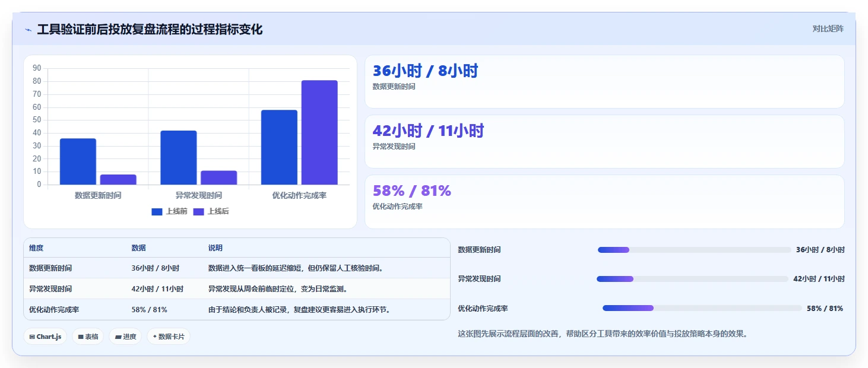Click the 数据更新时间 progress bar
Screen dimensions: 868x368
point(695,250)
